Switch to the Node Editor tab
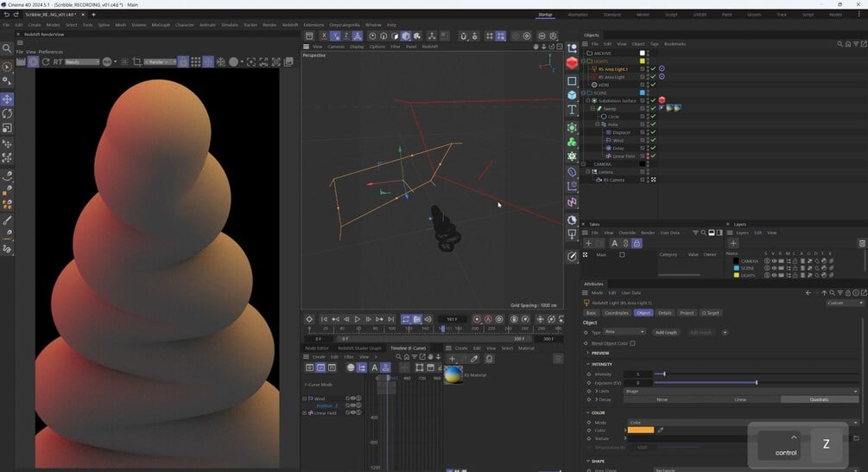The width and height of the screenshot is (868, 472). point(317,348)
